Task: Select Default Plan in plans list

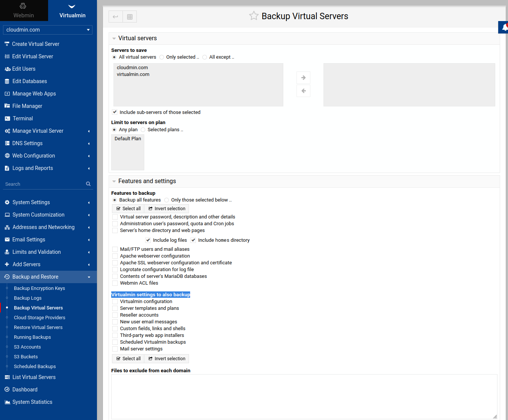Action: [x=128, y=139]
